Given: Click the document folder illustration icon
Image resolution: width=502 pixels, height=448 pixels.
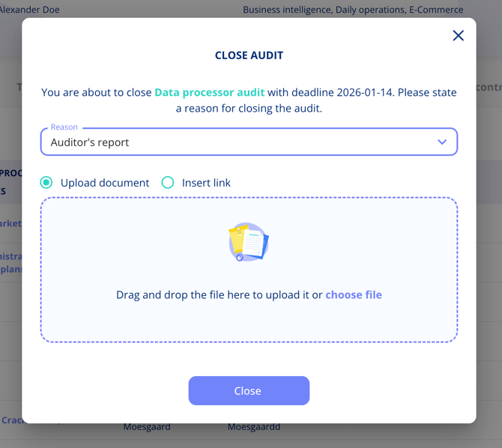Looking at the screenshot, I should 249,242.
